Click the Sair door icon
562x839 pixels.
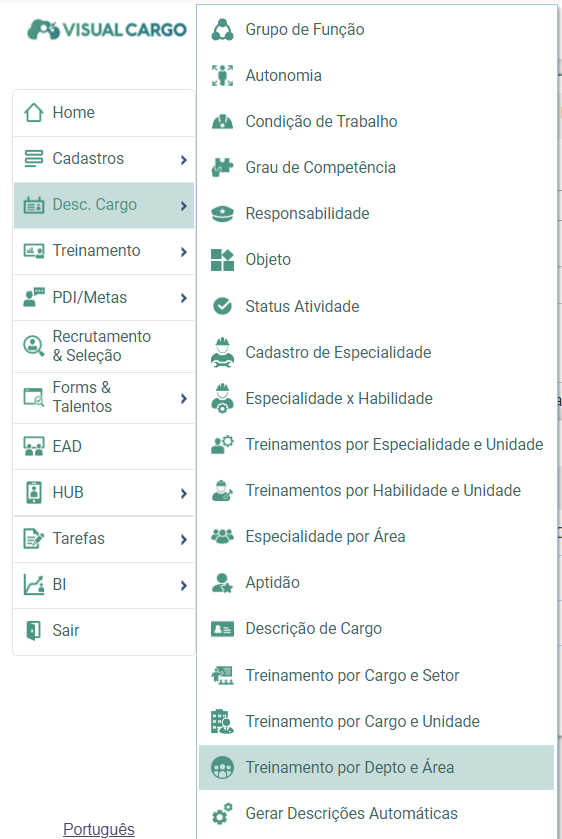(34, 630)
